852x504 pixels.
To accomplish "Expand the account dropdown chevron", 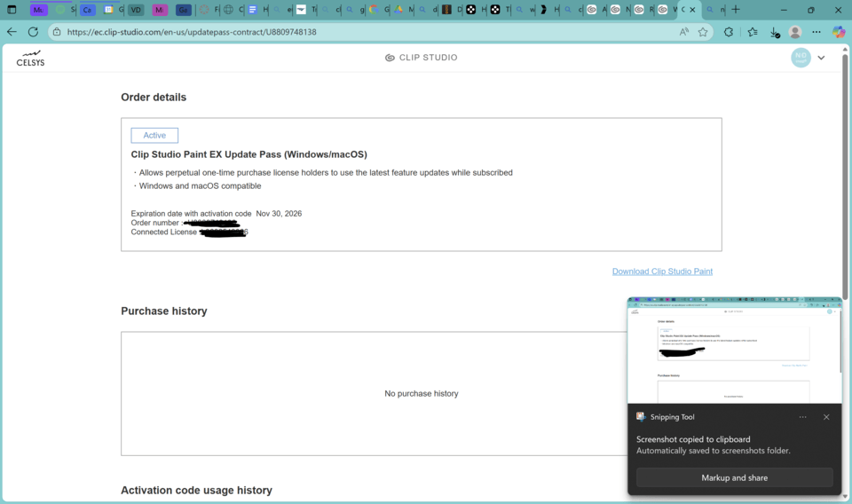I will (x=821, y=58).
